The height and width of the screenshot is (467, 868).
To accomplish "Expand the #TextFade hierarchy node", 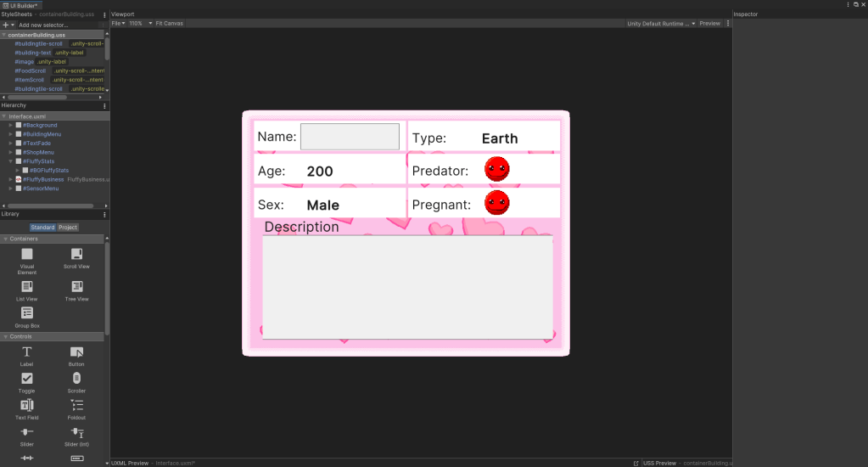I will point(10,143).
